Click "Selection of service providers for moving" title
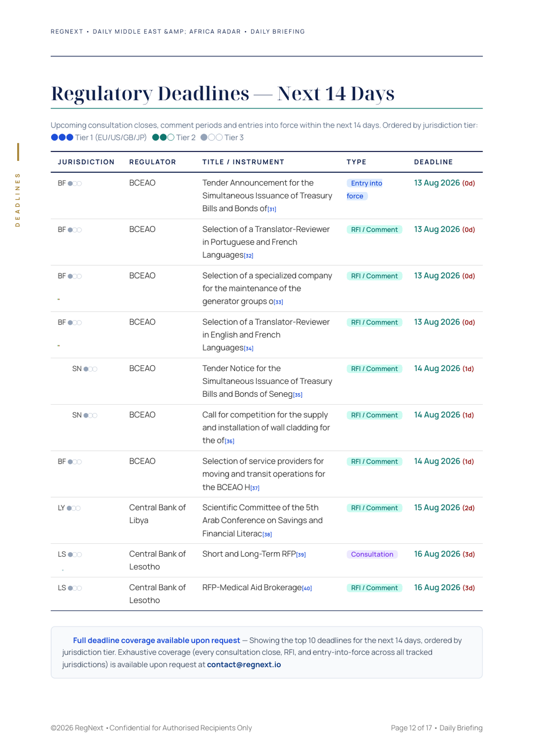 (x=264, y=474)
